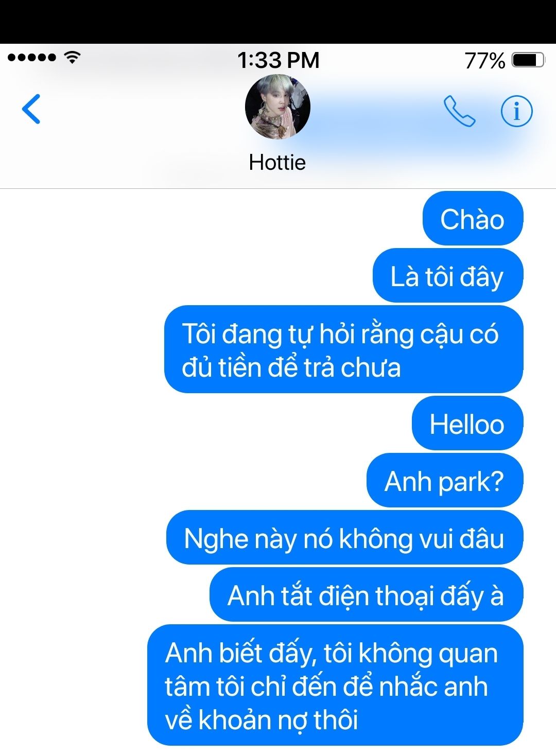This screenshot has width=556, height=756.
Task: Tap the 1:33 PM clock
Action: 278,60
